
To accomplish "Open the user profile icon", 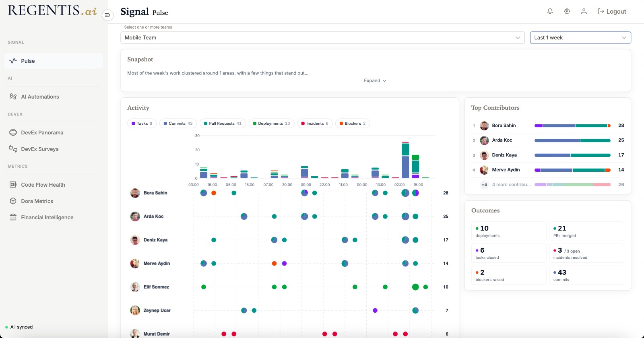I will (584, 11).
